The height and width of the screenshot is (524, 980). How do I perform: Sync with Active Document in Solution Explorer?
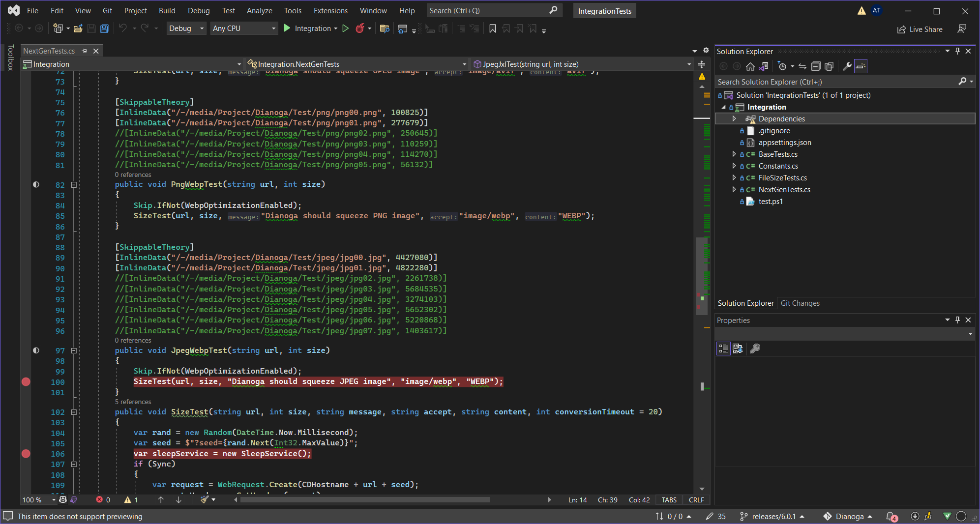[x=802, y=66]
